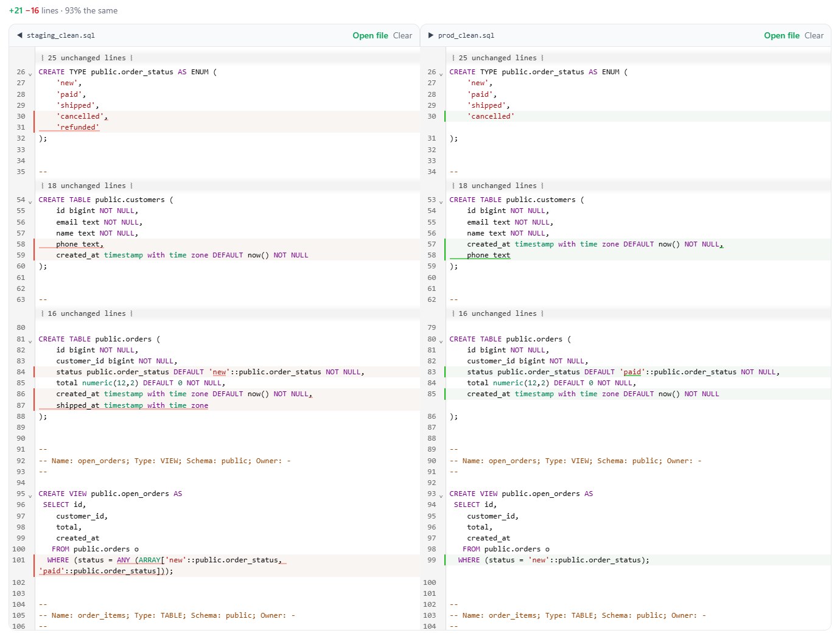This screenshot has height=636, width=840.
Task: Click 'customer_id bigint NOT NULL,' in right pane
Action: point(528,361)
